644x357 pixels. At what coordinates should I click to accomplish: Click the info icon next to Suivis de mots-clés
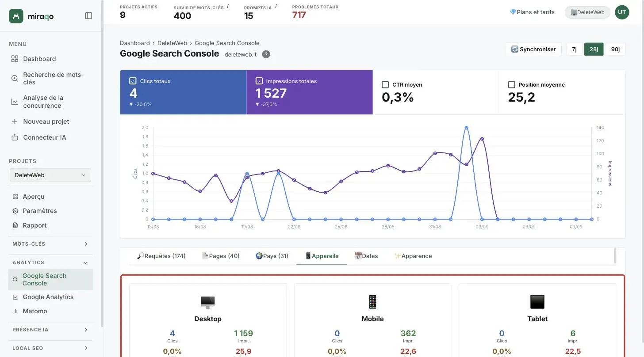pos(228,7)
